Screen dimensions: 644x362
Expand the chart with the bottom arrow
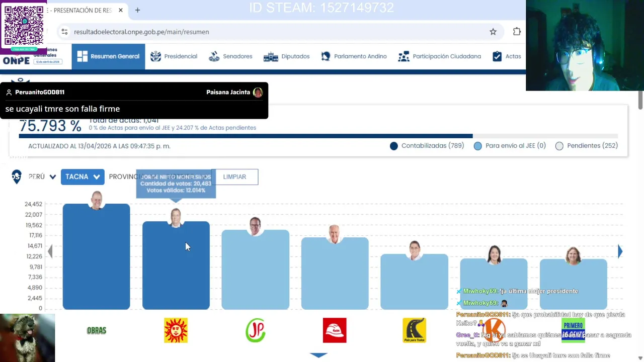tap(318, 355)
